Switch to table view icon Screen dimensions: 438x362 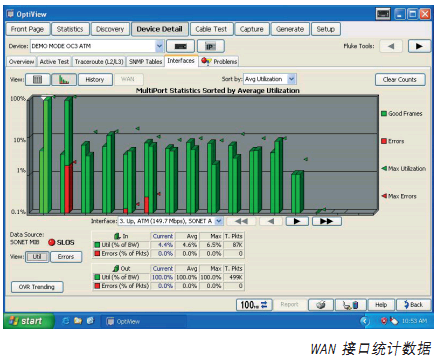click(38, 80)
